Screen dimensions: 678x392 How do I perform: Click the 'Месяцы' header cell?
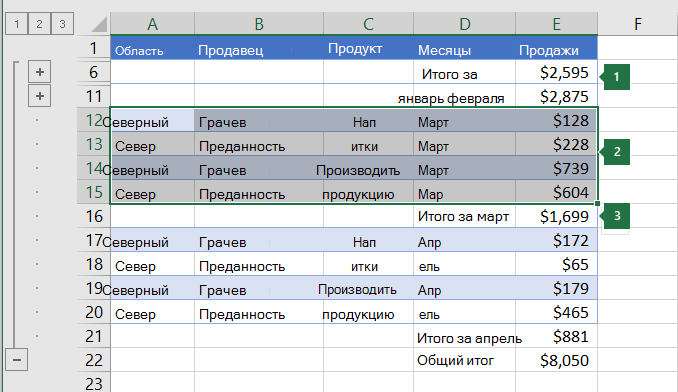(464, 48)
